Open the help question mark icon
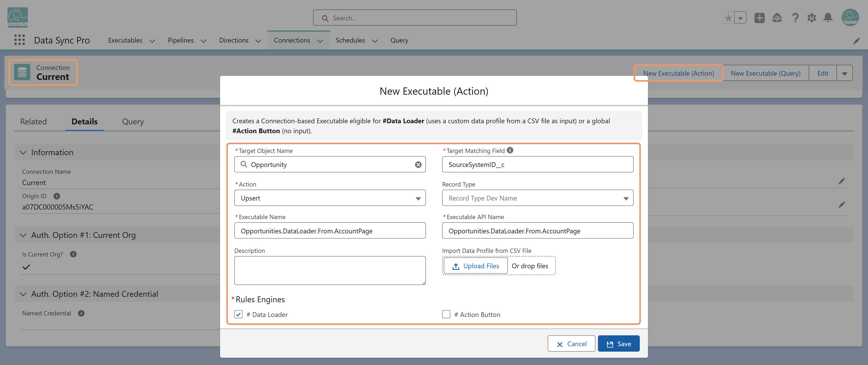 (795, 17)
